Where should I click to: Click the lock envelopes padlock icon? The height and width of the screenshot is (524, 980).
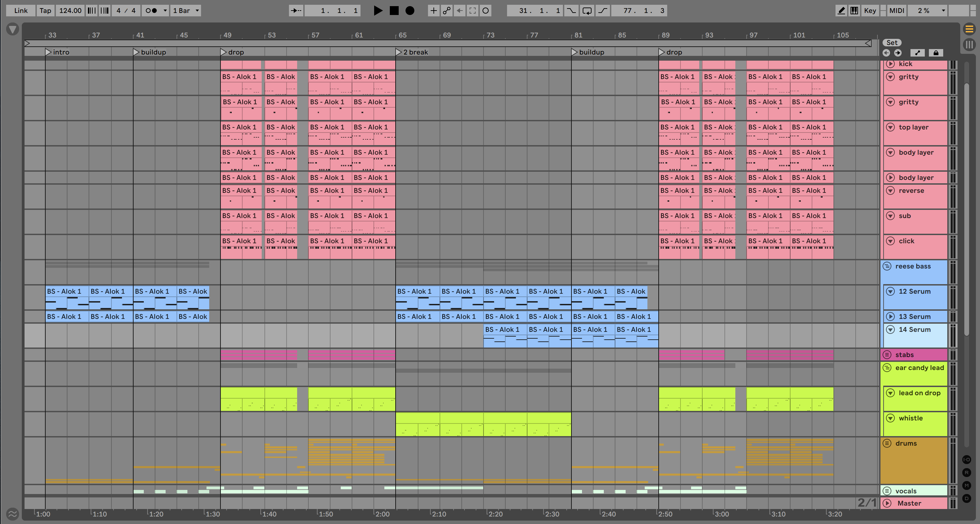tap(936, 53)
